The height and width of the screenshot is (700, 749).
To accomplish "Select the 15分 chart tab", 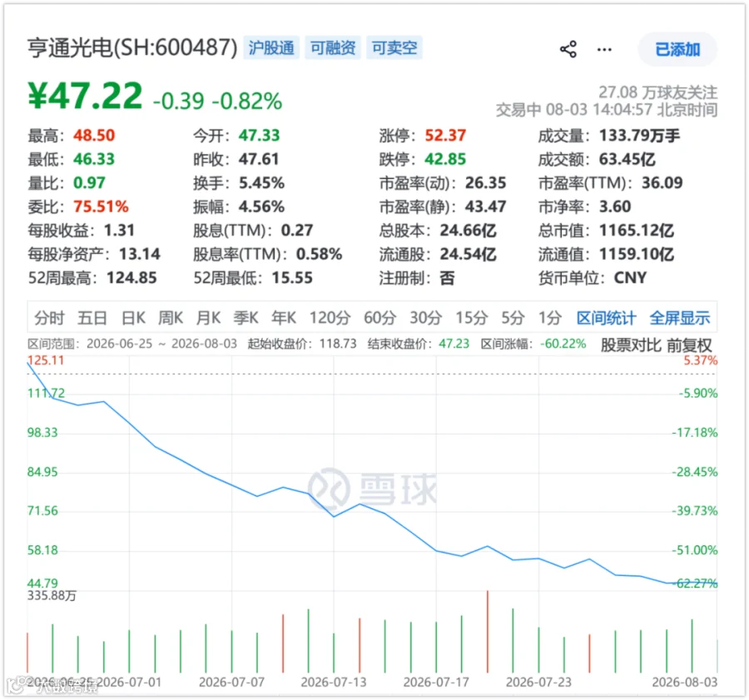I will [472, 318].
